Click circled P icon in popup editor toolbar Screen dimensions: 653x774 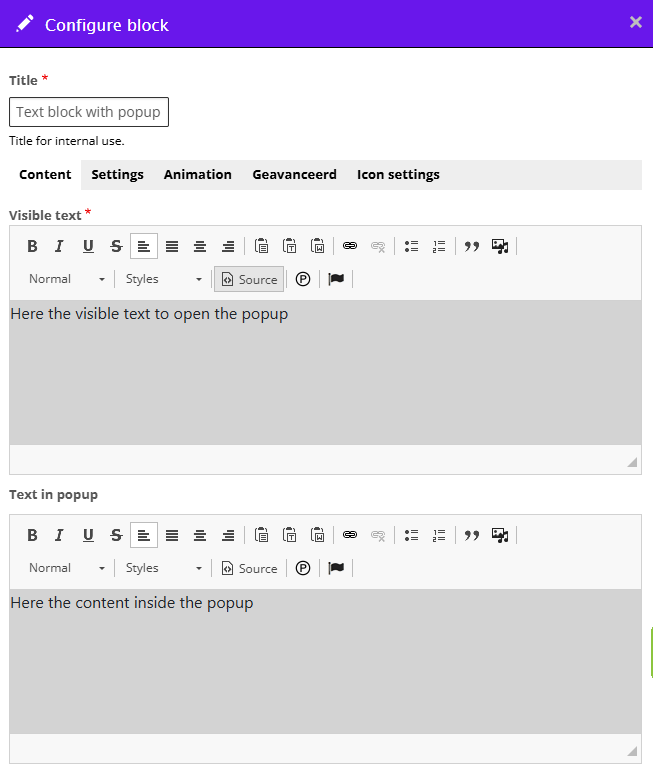(x=303, y=568)
